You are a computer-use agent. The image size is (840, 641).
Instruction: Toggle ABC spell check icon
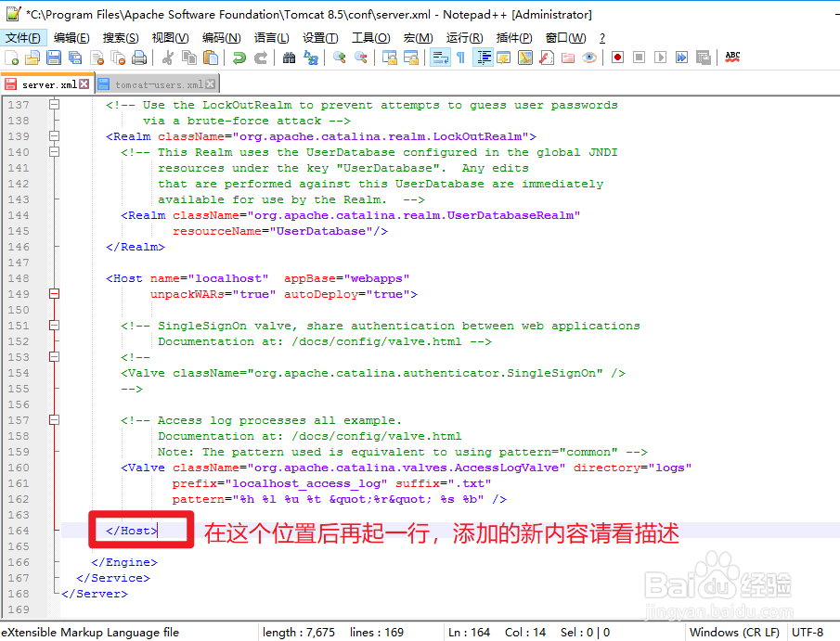732,58
